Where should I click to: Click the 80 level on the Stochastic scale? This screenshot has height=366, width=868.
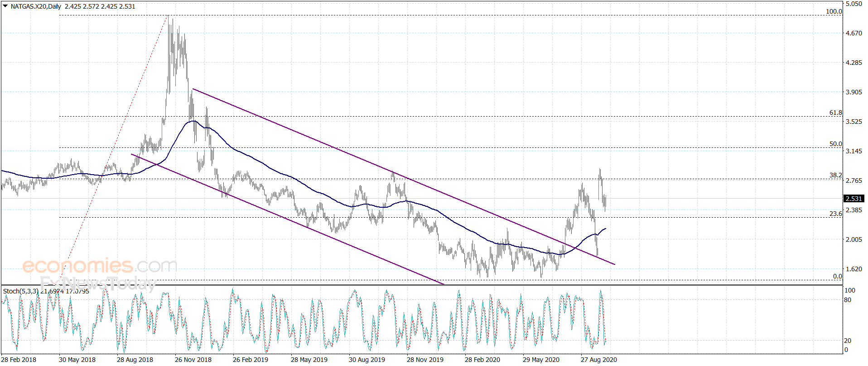click(x=848, y=300)
